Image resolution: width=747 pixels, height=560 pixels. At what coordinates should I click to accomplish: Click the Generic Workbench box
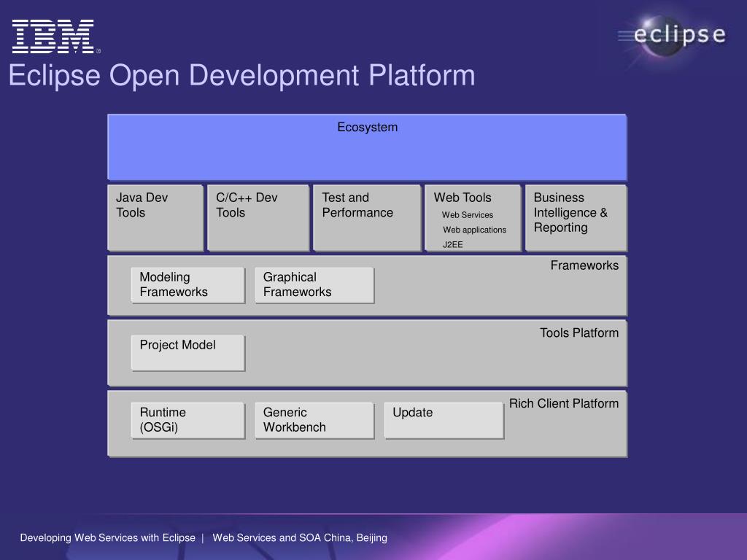[x=314, y=420]
